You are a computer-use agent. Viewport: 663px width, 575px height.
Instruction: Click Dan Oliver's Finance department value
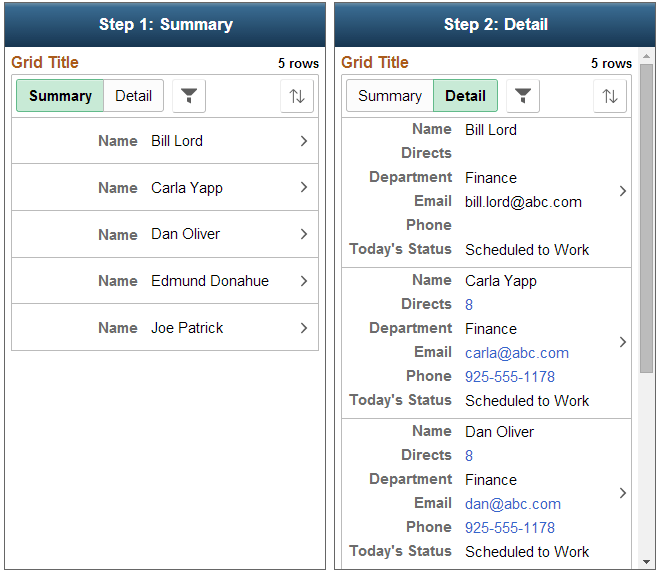(x=490, y=479)
